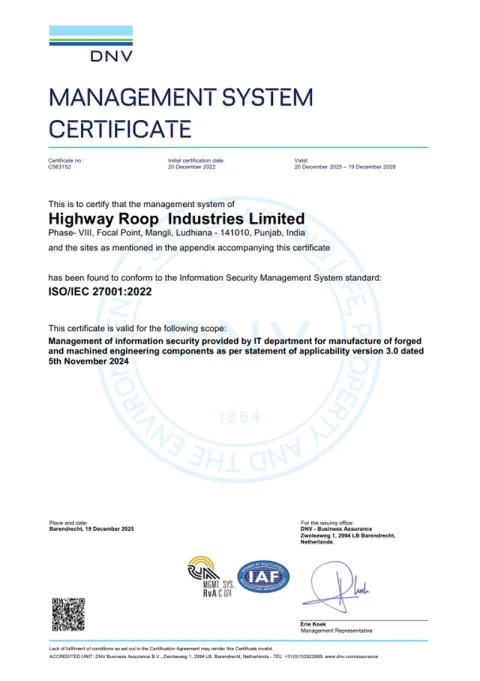The width and height of the screenshot is (480, 681).
Task: Click the scope text "5th November 2024"
Action: tap(89, 361)
